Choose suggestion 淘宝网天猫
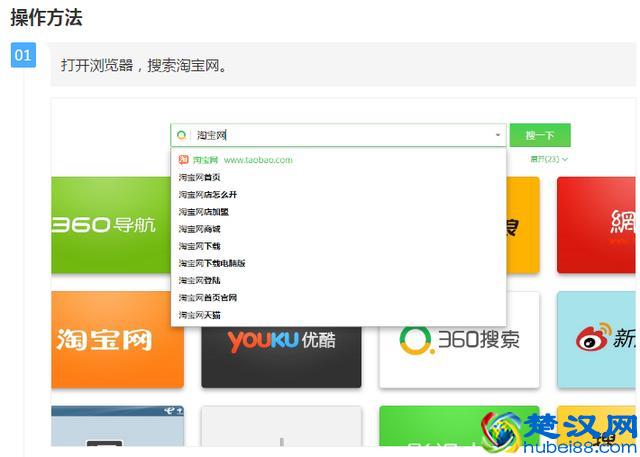Screen dimensions: 640x457 click(338, 315)
